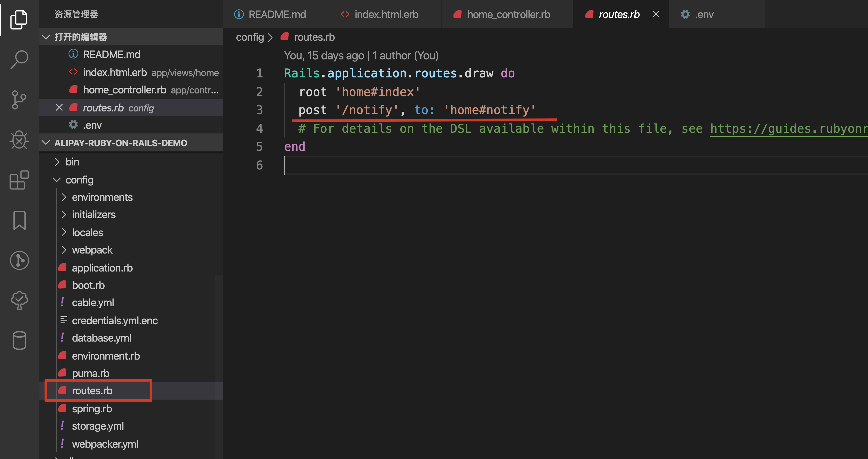Open the guides.rubyonrails link in comment
Screen dimensions: 868x459
[788, 129]
